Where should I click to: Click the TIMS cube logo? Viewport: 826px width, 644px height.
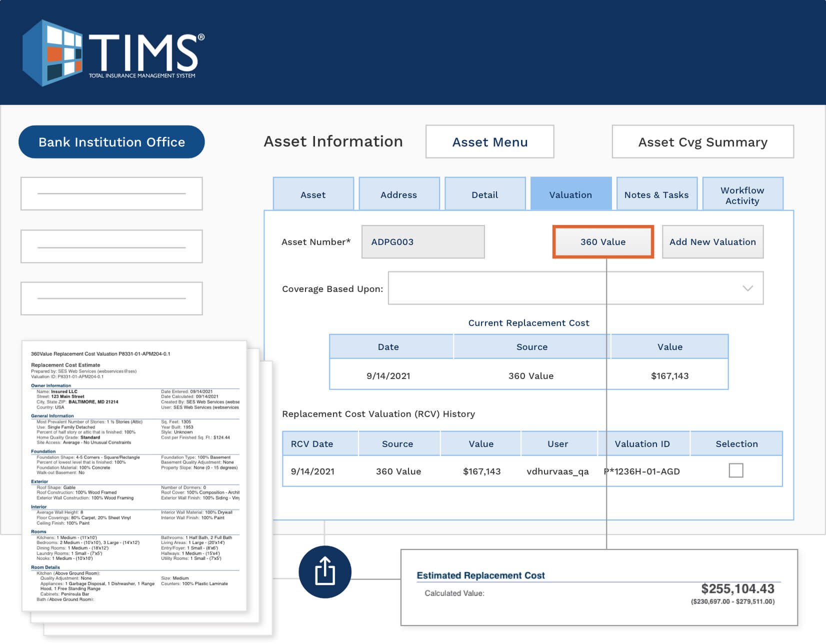[52, 53]
